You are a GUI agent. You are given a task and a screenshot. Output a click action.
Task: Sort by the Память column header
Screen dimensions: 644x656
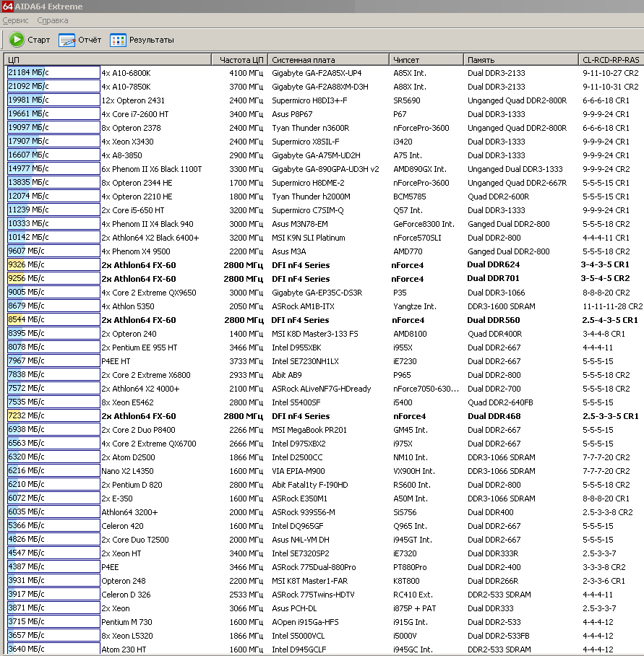pos(520,60)
